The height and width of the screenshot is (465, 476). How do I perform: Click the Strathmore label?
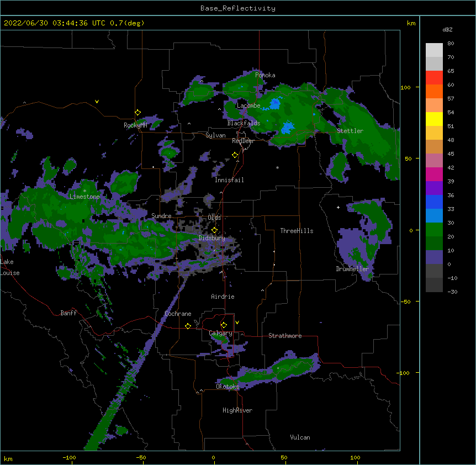tap(285, 336)
